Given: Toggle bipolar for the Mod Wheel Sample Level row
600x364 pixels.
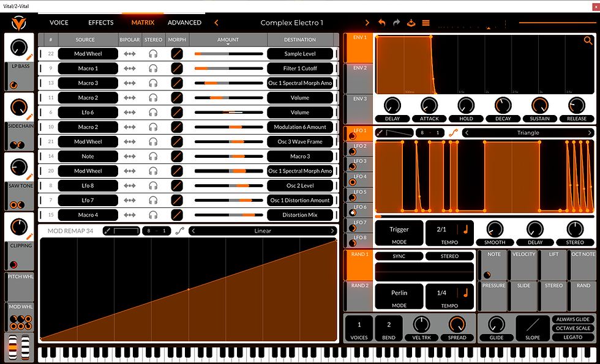Looking at the screenshot, I should tap(130, 54).
